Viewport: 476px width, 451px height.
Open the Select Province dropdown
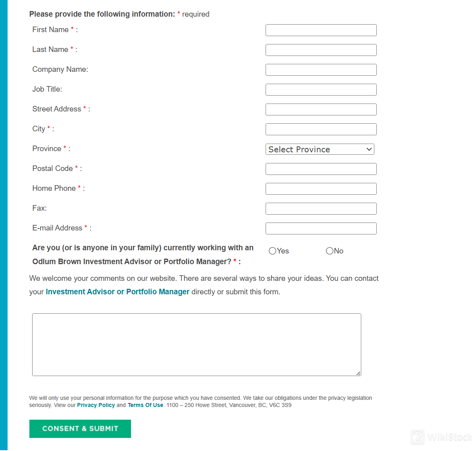tap(320, 149)
